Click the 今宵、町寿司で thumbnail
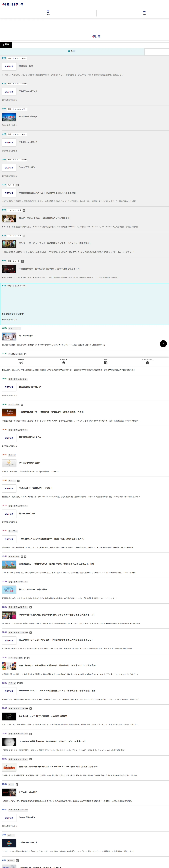 pyautogui.click(x=9, y=666)
